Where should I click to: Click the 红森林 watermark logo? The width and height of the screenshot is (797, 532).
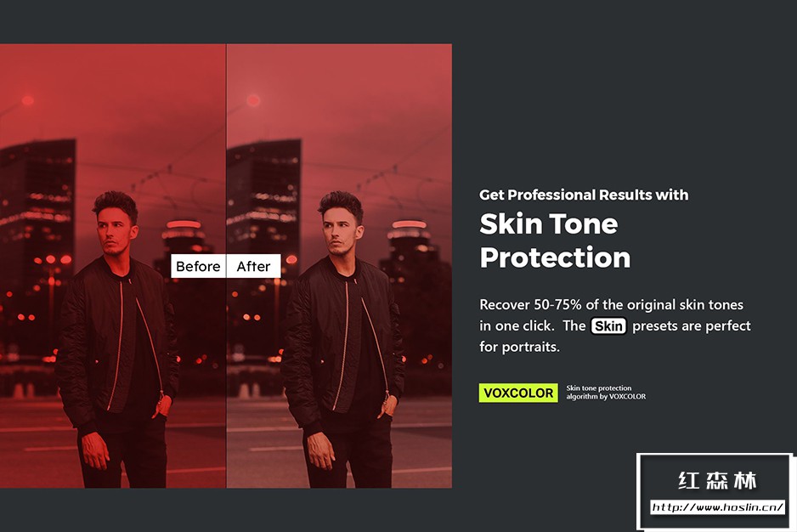tap(717, 481)
